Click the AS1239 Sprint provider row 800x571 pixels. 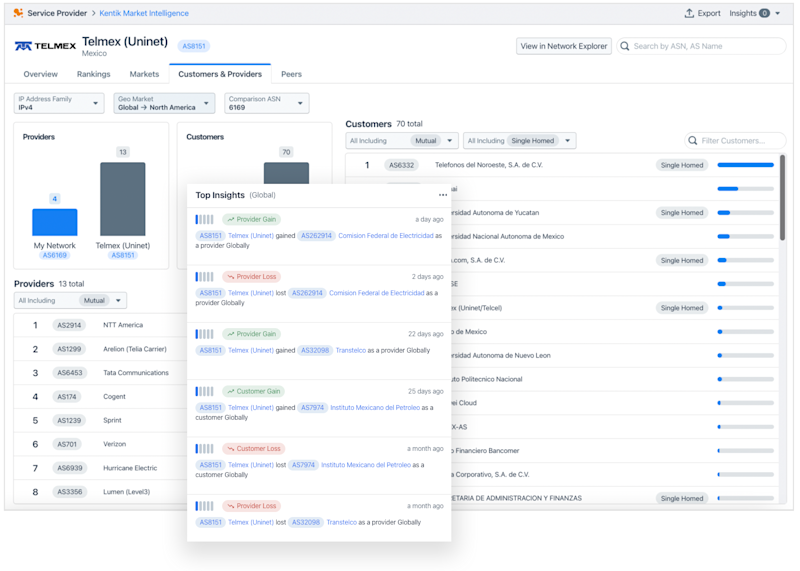tap(100, 420)
